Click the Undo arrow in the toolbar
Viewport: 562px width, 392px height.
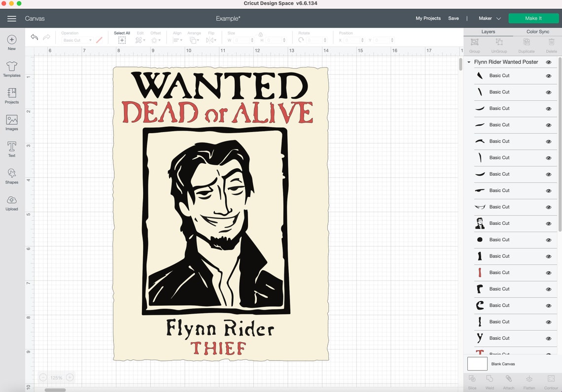pyautogui.click(x=34, y=37)
